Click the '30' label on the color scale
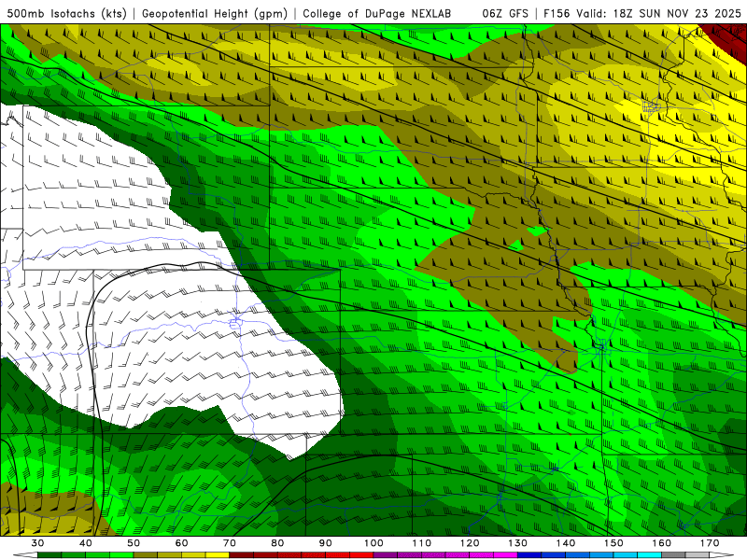 click(37, 543)
